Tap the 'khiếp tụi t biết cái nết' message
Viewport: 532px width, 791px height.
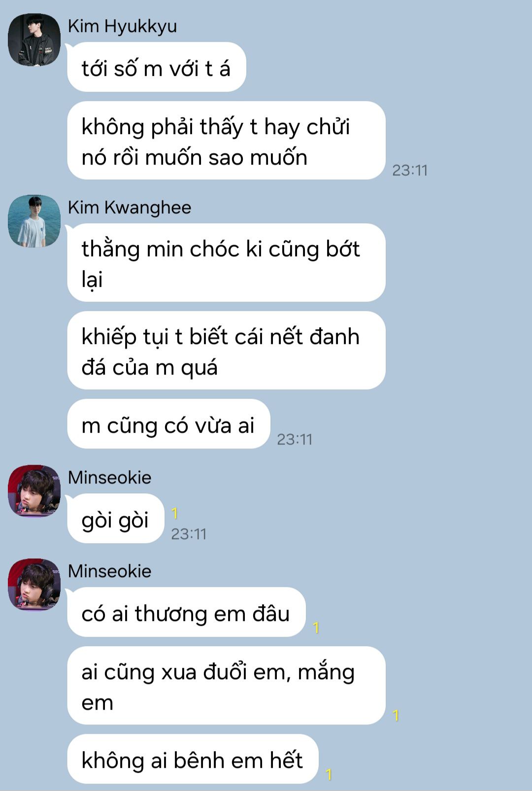[x=226, y=350]
